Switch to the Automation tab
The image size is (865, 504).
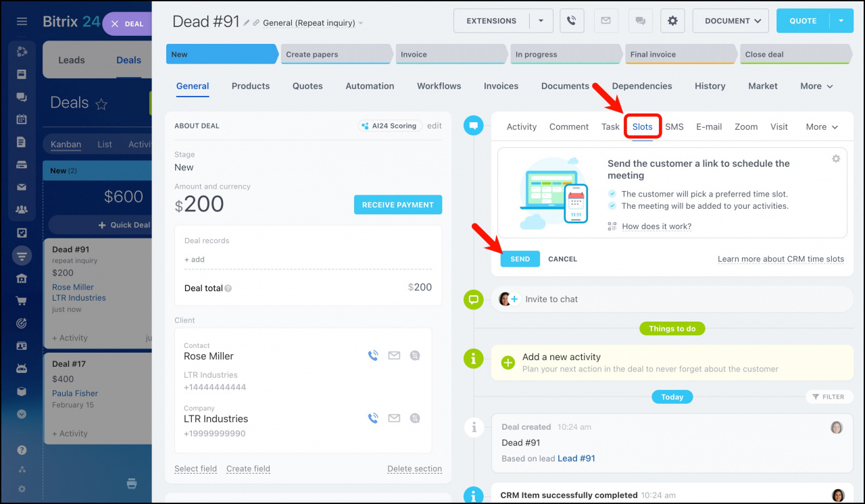370,86
